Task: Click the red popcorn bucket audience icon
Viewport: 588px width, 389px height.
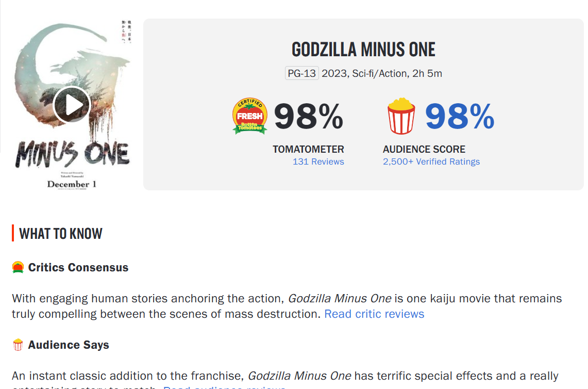Action: point(401,116)
